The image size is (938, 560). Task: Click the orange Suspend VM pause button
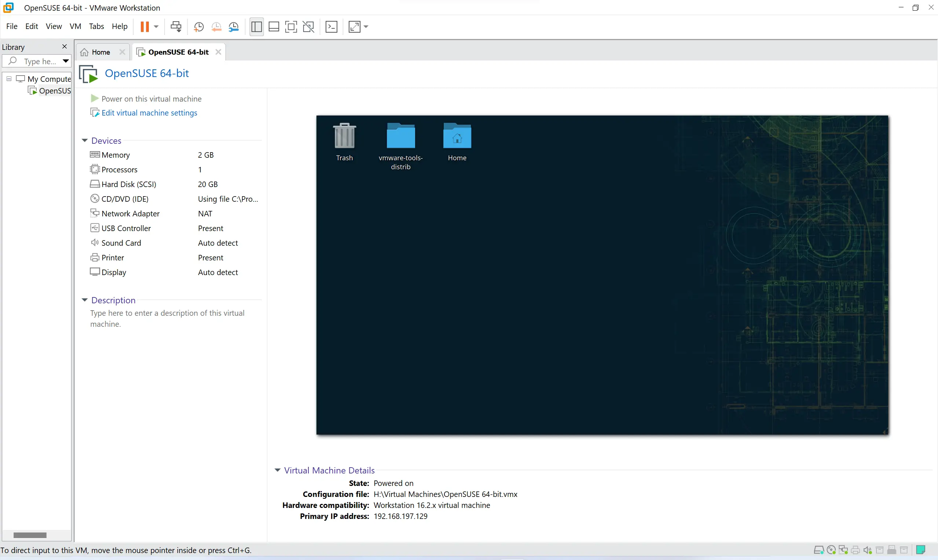coord(144,26)
